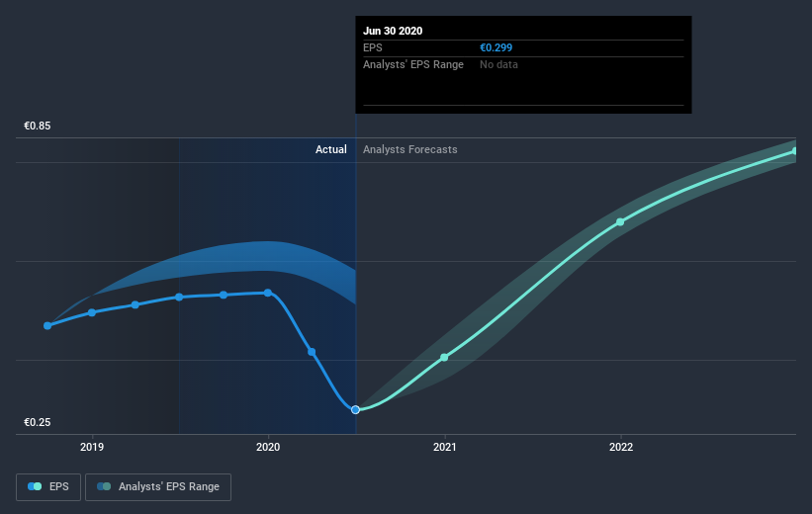Select the first EPS data point in late 2018
This screenshot has height=514, width=812.
point(47,325)
